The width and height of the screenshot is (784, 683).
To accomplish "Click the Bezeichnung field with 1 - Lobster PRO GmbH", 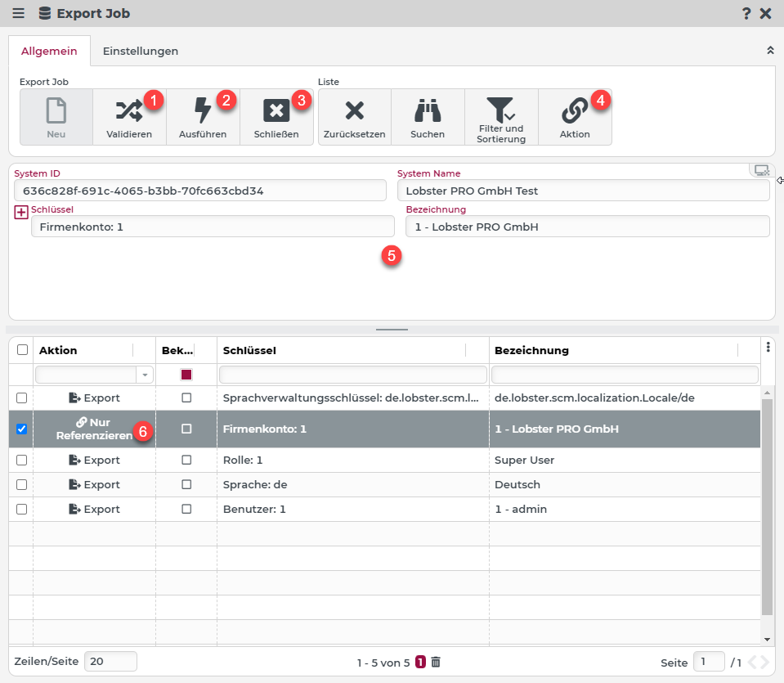I will pyautogui.click(x=588, y=227).
